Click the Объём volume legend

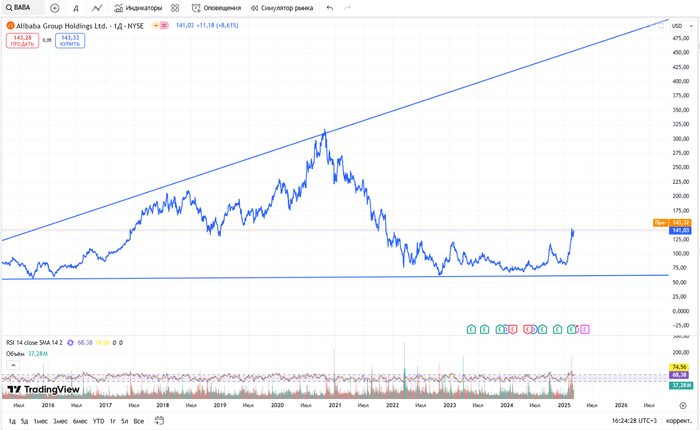click(x=15, y=354)
